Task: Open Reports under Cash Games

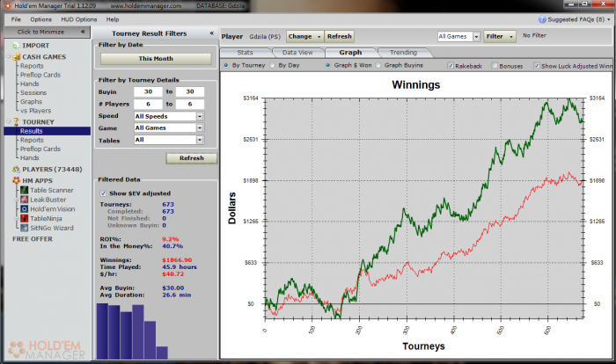Action: (32, 66)
